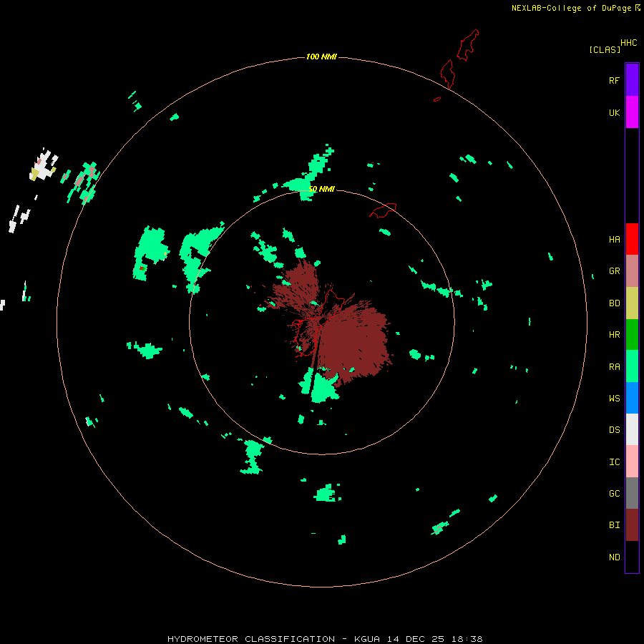Click the 'BD' legend label
Screen dimensions: 644x644
coord(614,303)
